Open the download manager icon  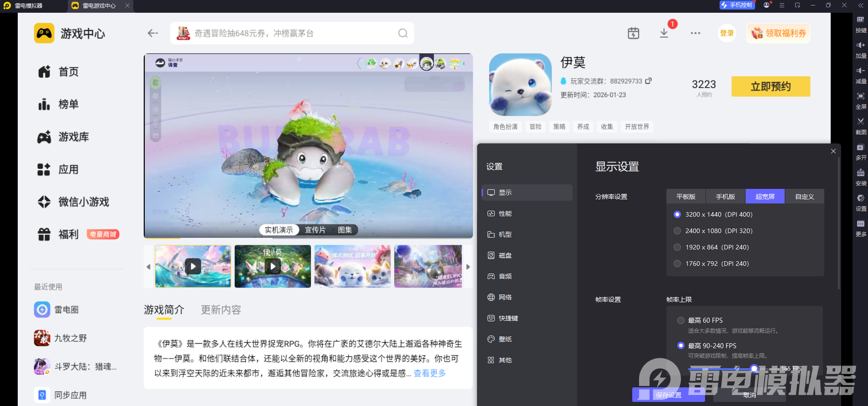[x=664, y=33]
